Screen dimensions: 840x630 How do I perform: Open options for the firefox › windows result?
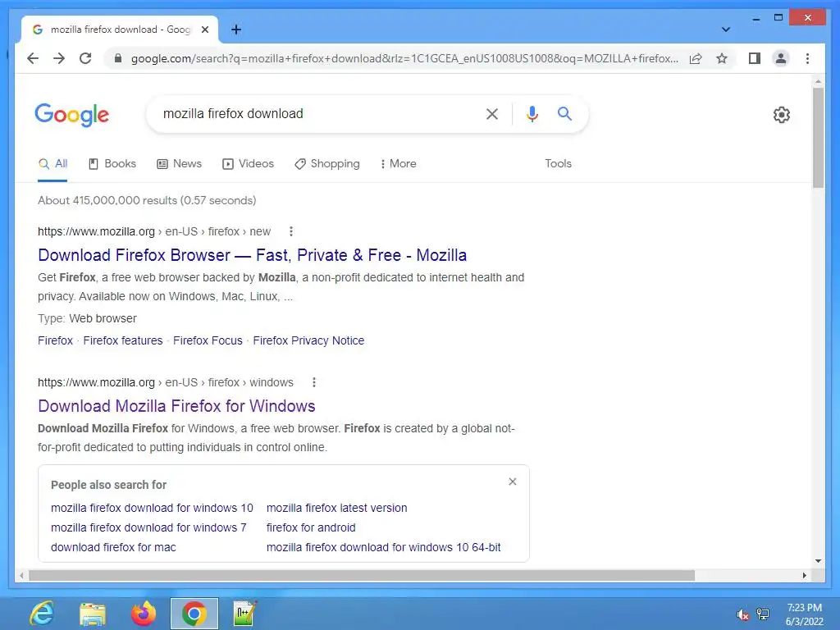click(314, 382)
